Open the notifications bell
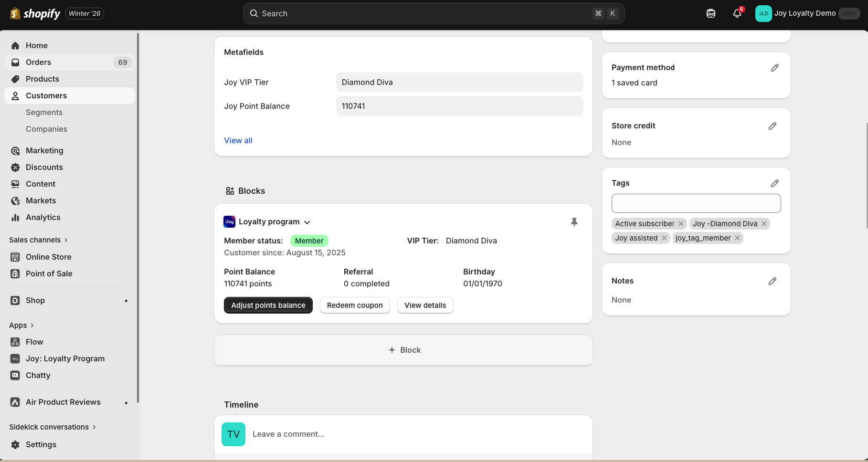 737,13
